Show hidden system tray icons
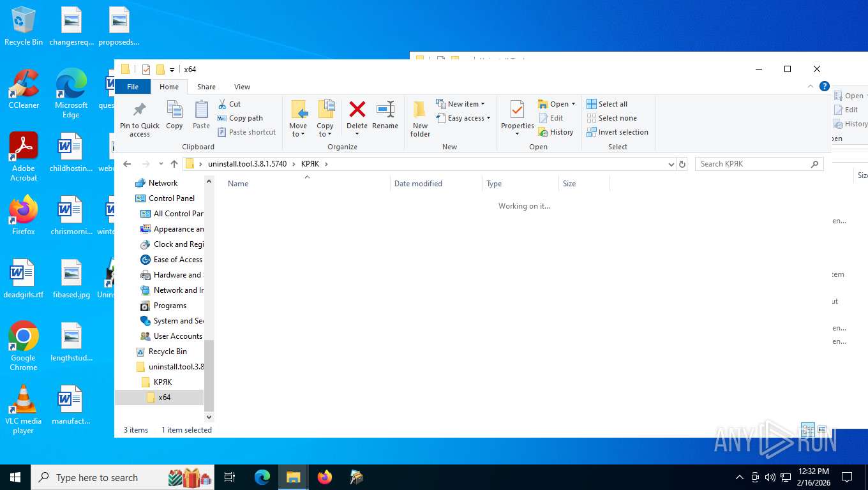The width and height of the screenshot is (868, 490). click(x=739, y=477)
